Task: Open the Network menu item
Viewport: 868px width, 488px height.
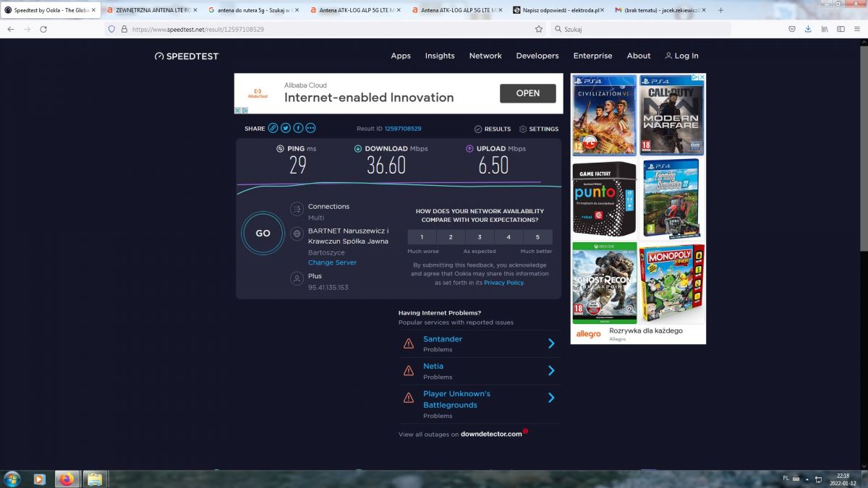Action: tap(485, 56)
